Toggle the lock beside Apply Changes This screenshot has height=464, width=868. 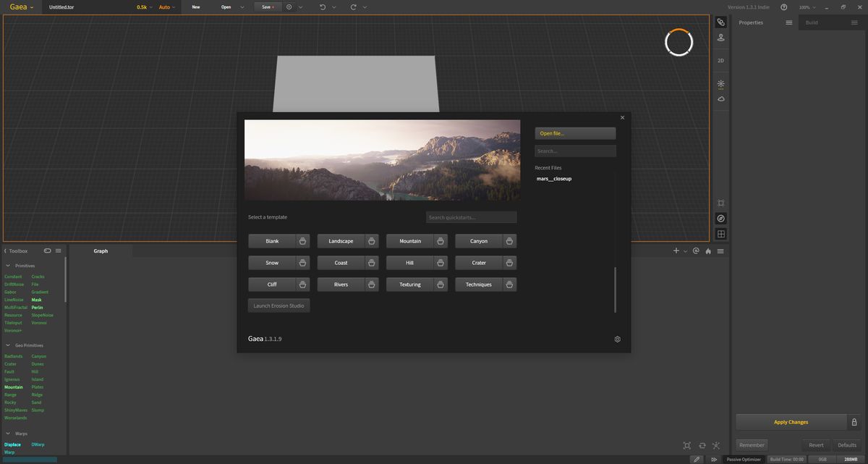point(854,422)
